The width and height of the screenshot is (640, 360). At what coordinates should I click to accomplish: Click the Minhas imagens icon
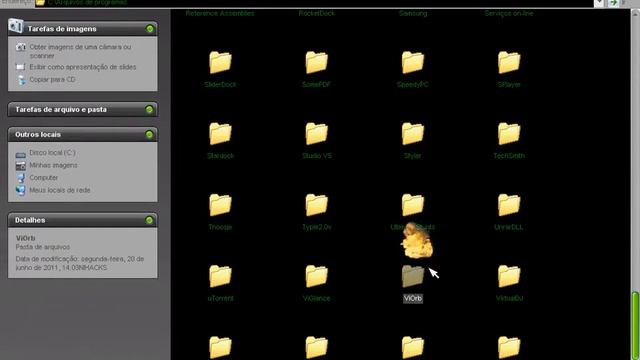point(21,166)
